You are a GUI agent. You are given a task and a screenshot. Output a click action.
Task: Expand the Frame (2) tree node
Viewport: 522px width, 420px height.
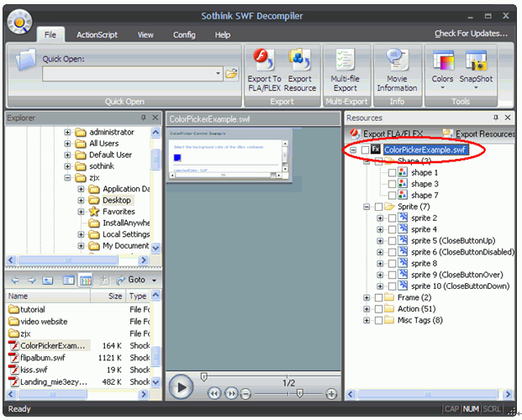(366, 298)
